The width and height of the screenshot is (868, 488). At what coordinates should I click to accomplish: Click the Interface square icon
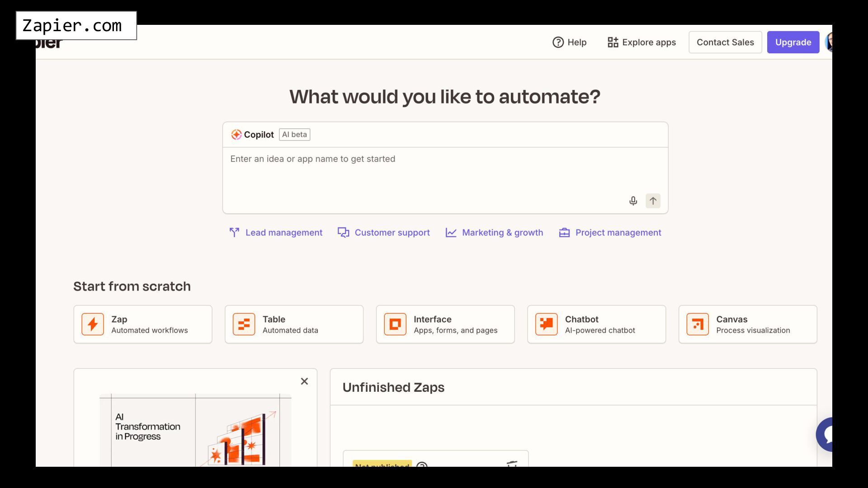(x=395, y=324)
